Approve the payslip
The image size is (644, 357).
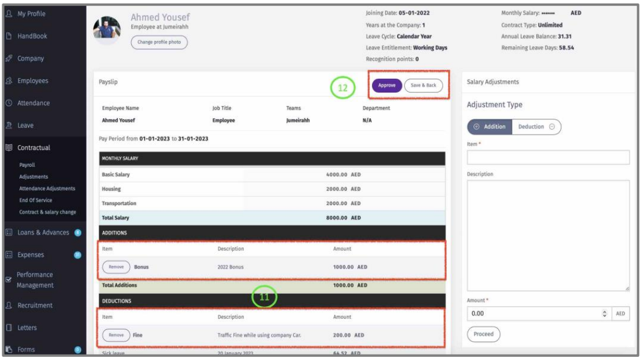coord(387,85)
